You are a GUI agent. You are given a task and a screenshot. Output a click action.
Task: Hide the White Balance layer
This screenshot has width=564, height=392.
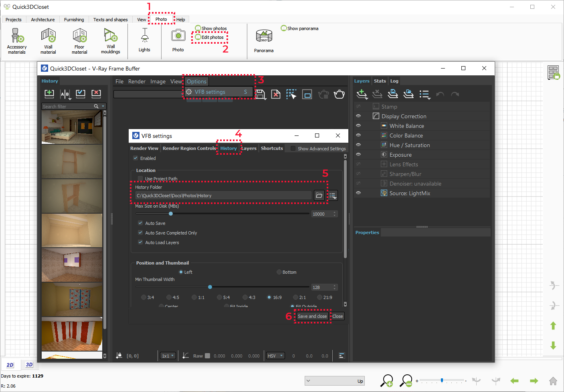point(358,126)
